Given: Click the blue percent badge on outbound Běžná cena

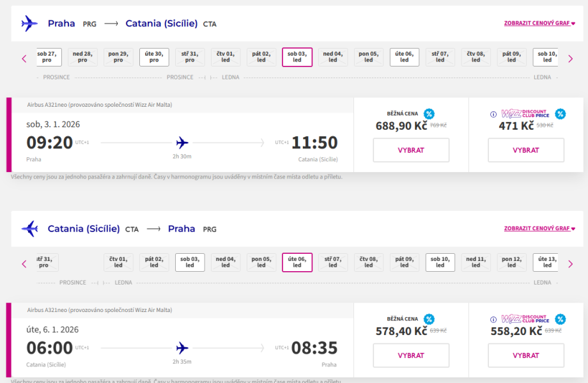Looking at the screenshot, I should pyautogui.click(x=429, y=114).
